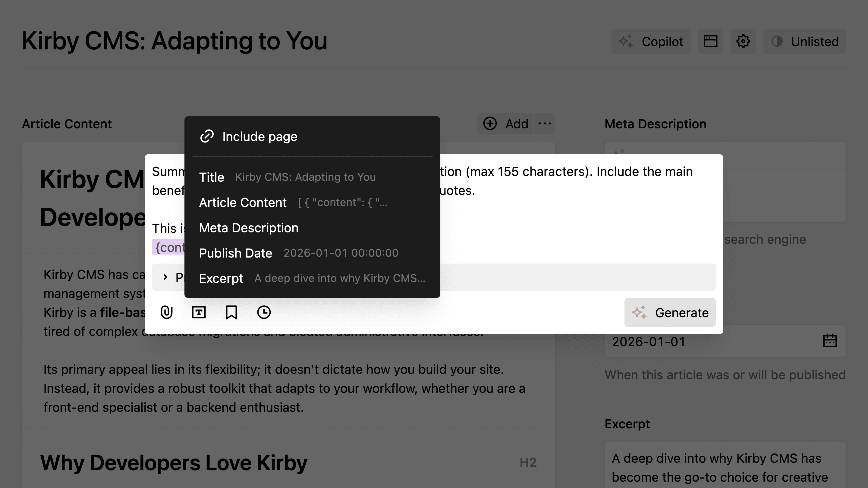This screenshot has height=488, width=868.
Task: Open the Article Content more options menu
Action: 545,124
